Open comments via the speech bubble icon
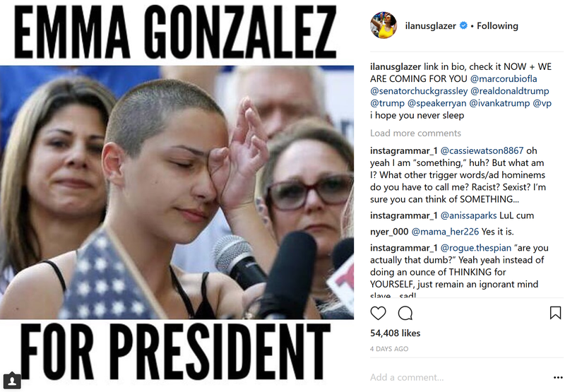Viewport: 565px width, 392px height. [405, 313]
